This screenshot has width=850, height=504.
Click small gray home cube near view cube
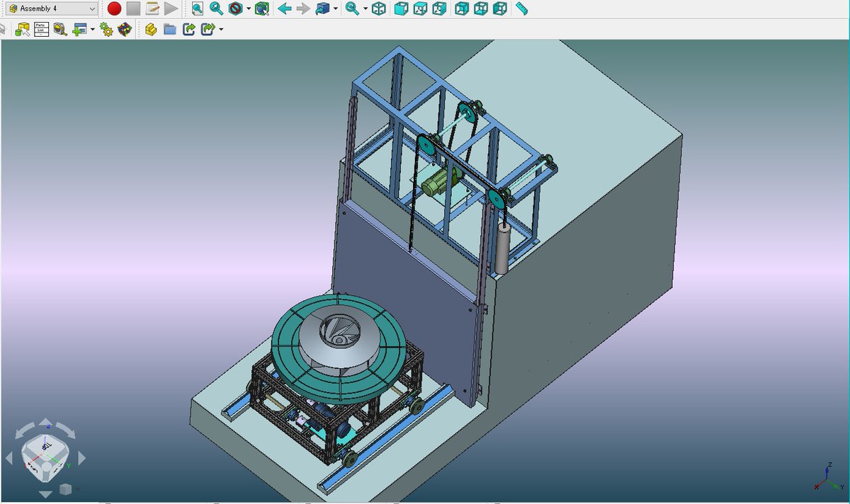(x=65, y=489)
